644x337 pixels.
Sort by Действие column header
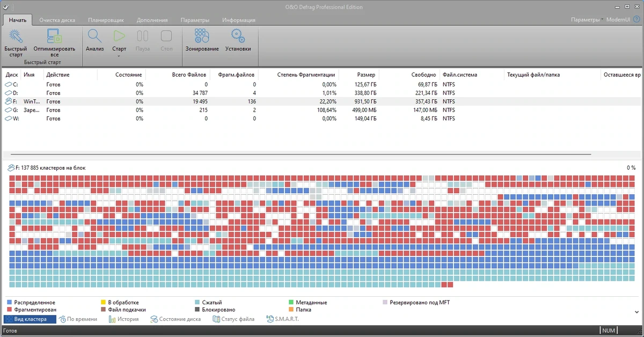58,75
